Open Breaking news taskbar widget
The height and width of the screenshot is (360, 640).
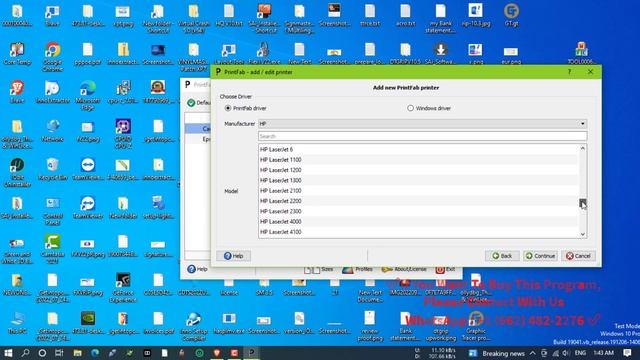coord(496,353)
